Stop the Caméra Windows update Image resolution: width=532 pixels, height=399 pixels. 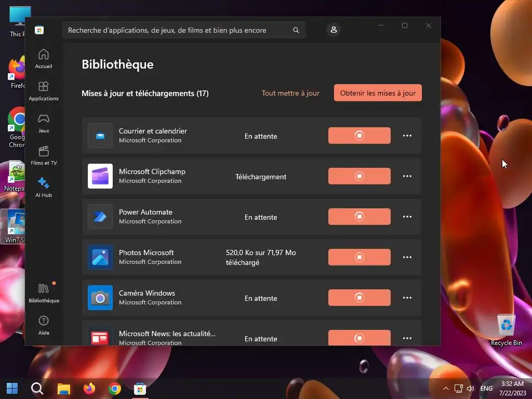point(360,298)
